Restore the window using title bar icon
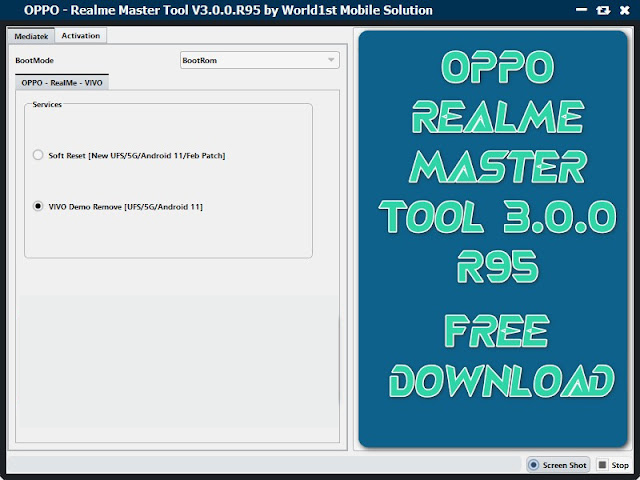640x480 pixels. [x=603, y=10]
